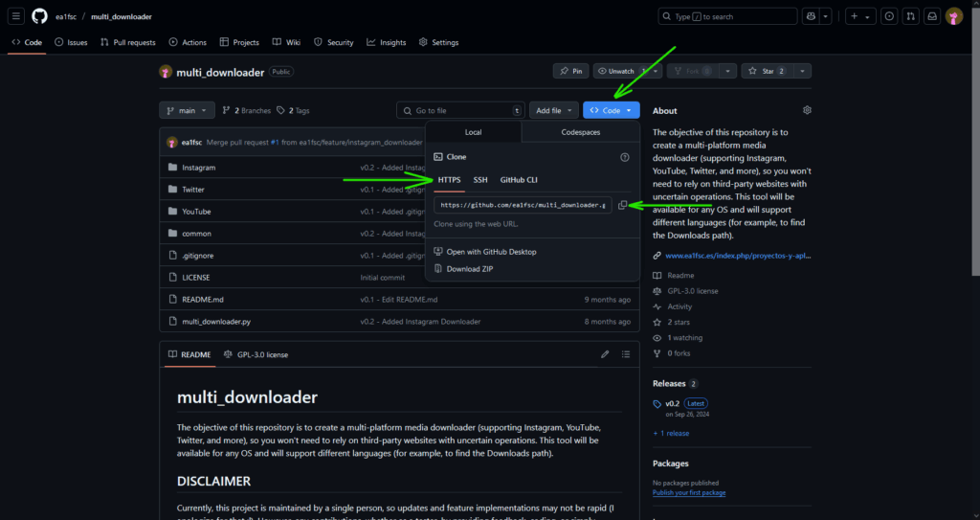Open the Copilot icon in header
The width and height of the screenshot is (980, 520).
[x=812, y=16]
